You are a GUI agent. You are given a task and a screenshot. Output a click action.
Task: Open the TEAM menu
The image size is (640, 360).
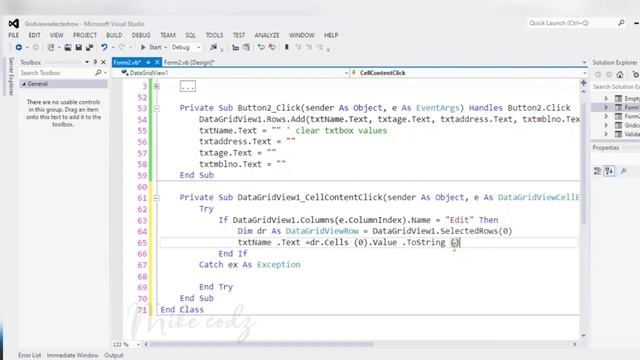coord(168,36)
